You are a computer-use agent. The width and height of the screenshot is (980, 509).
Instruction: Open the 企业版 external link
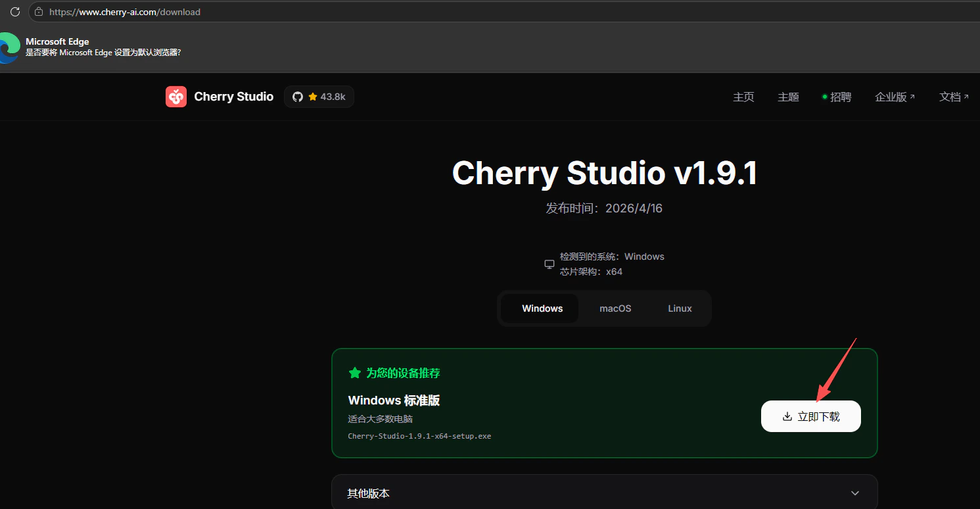point(895,97)
